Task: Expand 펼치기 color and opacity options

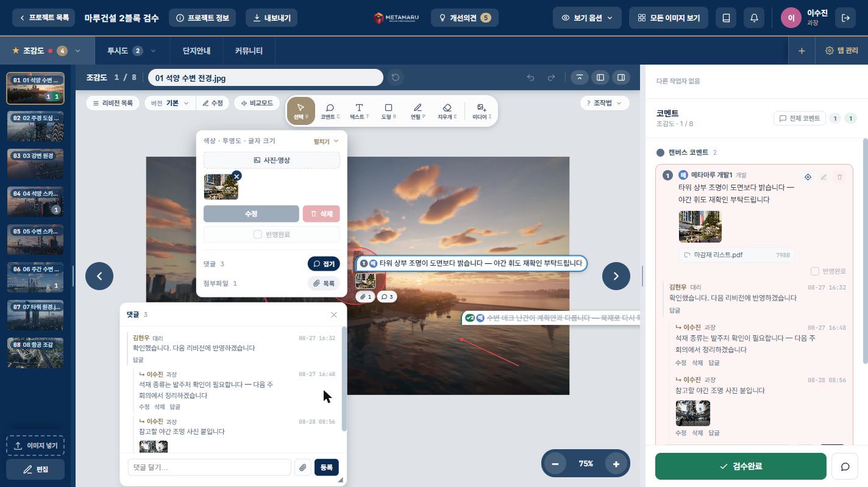Action: pos(326,141)
